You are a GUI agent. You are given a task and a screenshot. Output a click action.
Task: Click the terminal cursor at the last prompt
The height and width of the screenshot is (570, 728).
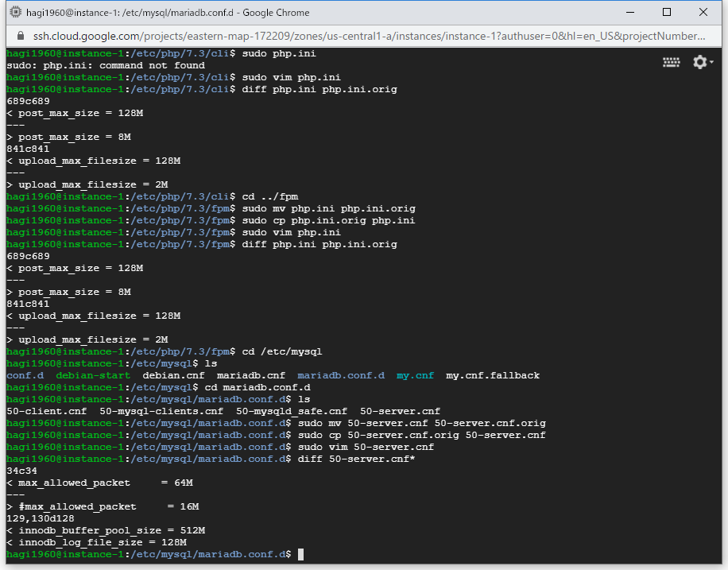pyautogui.click(x=301, y=554)
